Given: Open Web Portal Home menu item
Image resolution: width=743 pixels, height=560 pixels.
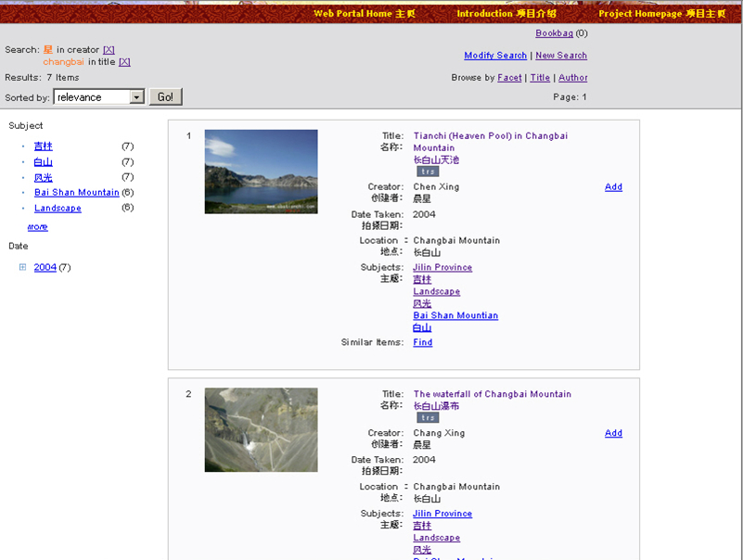Looking at the screenshot, I should [365, 14].
